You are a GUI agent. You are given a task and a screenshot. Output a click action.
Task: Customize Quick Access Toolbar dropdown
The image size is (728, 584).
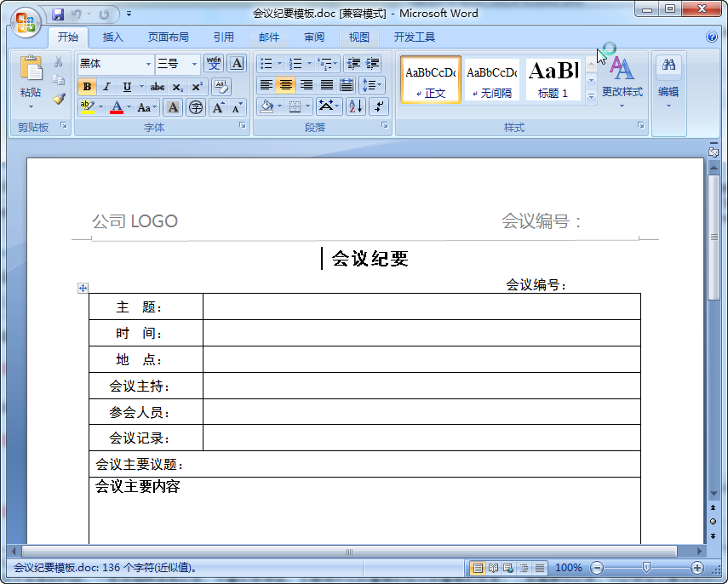coord(129,14)
